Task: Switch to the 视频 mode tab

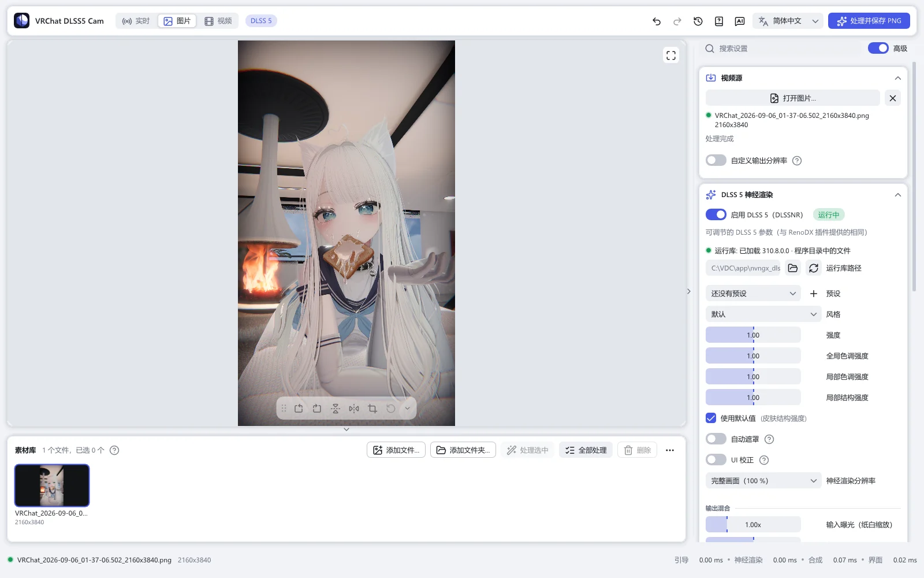Action: (218, 21)
